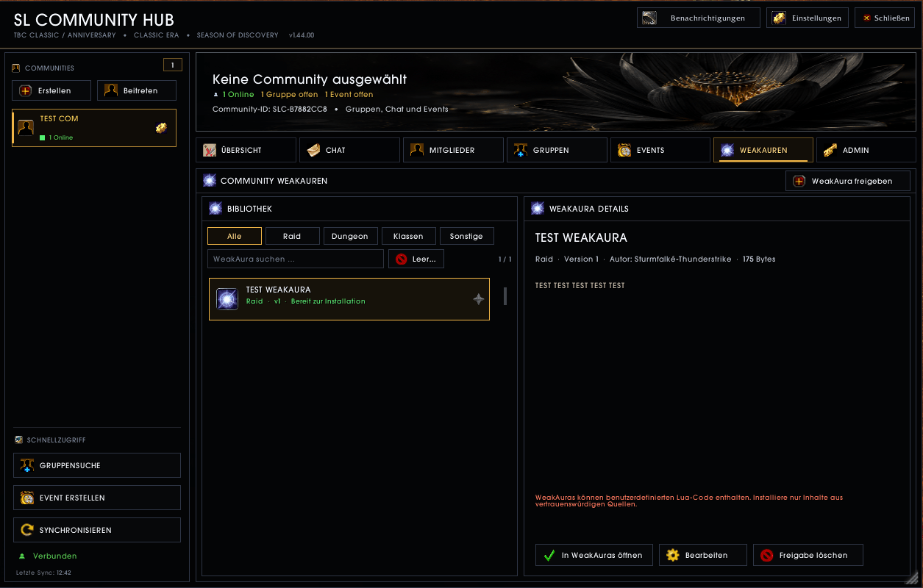The width and height of the screenshot is (923, 588).
Task: Open Benachrichtigungen notifications
Action: coord(699,18)
